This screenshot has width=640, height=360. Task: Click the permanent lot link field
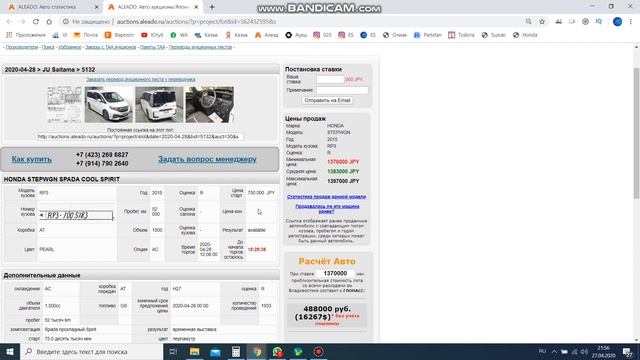click(140, 137)
